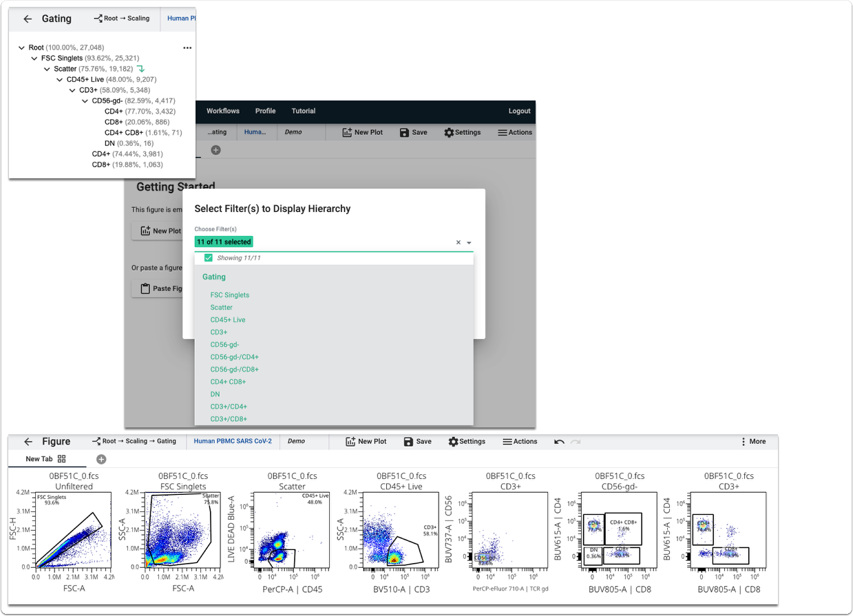Select DN in the filter list
Screen dimensions: 853x616
215,394
